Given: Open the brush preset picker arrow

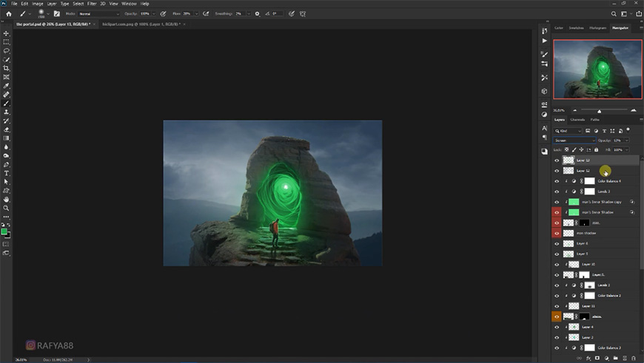Looking at the screenshot, I should 48,14.
